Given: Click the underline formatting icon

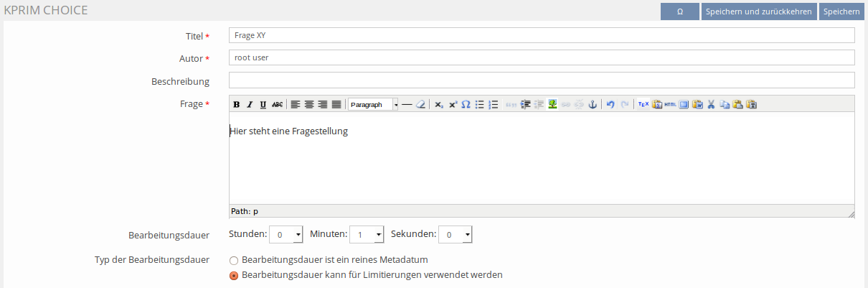Looking at the screenshot, I should 263,104.
